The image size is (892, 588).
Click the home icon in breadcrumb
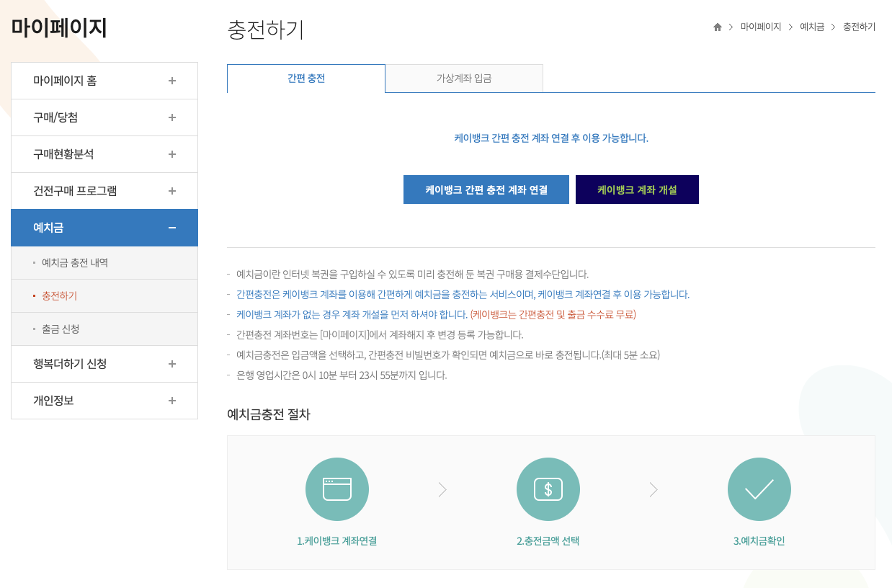(x=718, y=27)
